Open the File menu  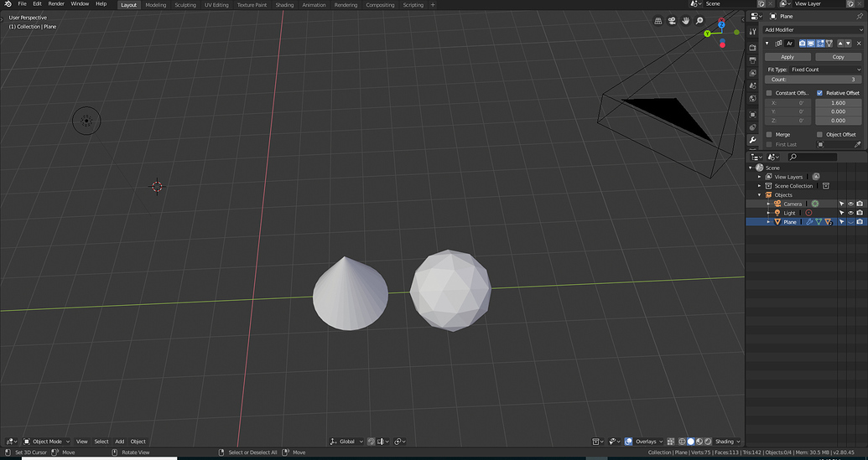pyautogui.click(x=22, y=4)
